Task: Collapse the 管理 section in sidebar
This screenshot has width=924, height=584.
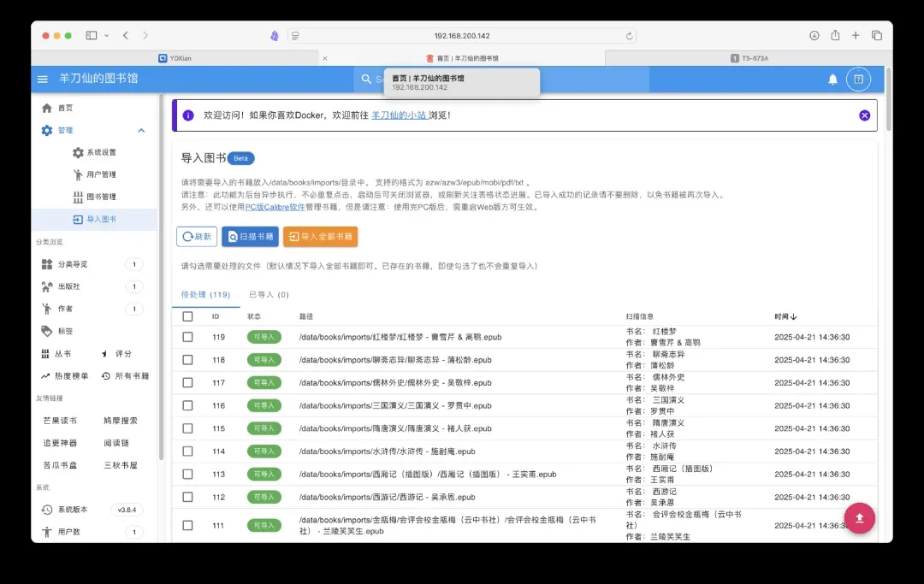Action: pos(141,130)
